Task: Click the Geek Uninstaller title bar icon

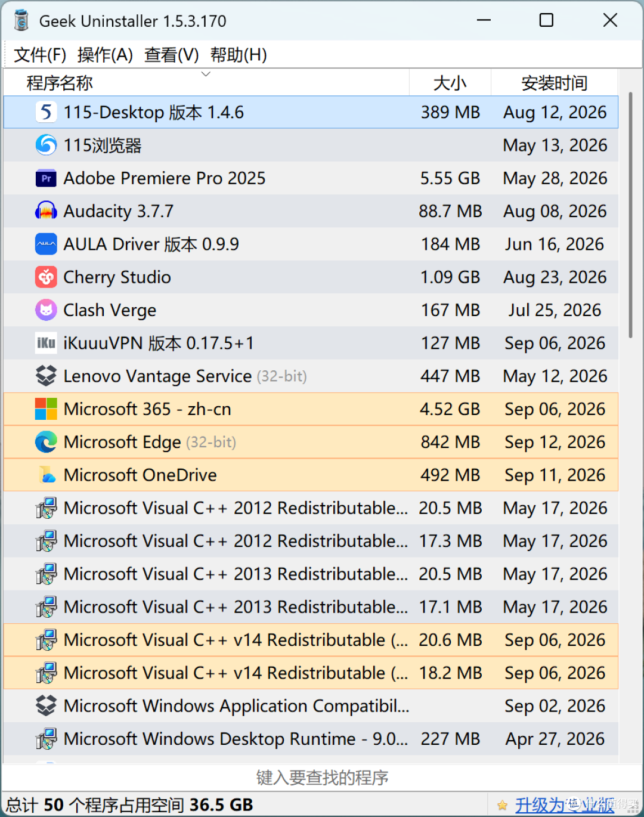Action: pyautogui.click(x=21, y=20)
